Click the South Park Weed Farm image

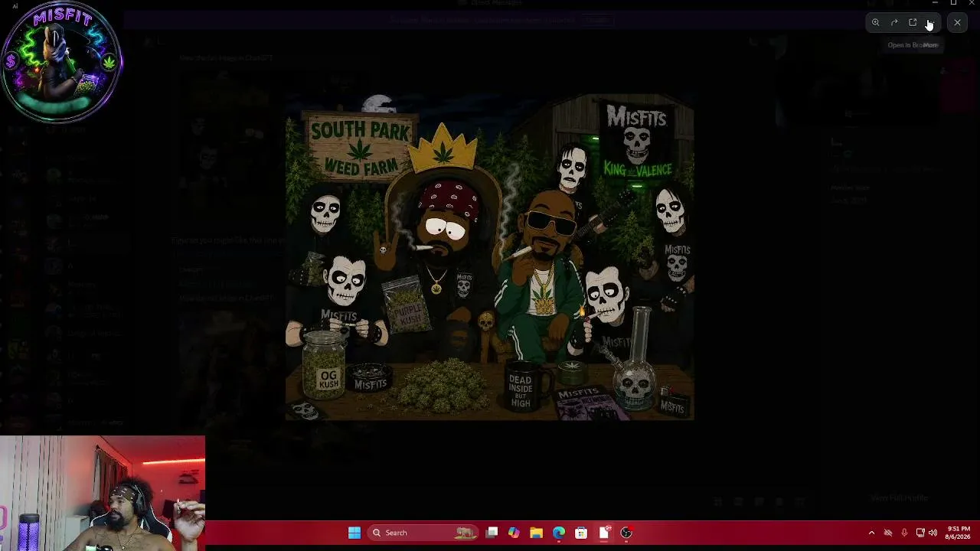pyautogui.click(x=490, y=257)
